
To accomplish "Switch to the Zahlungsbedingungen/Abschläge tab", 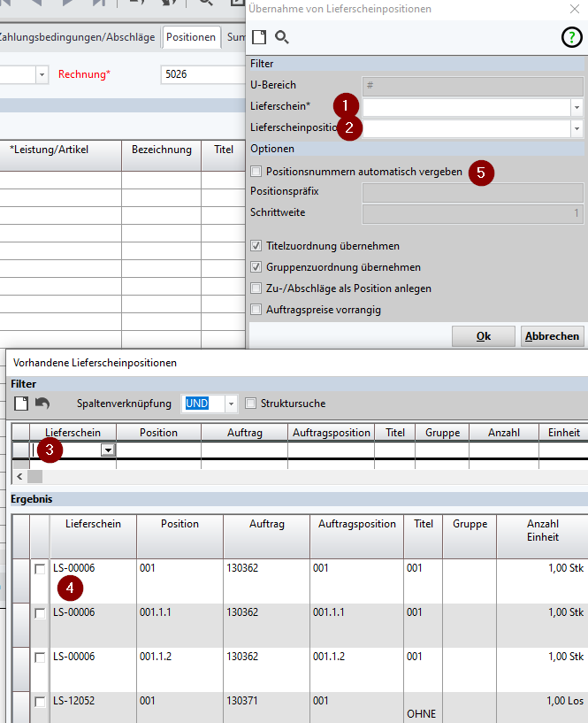I will click(x=78, y=37).
